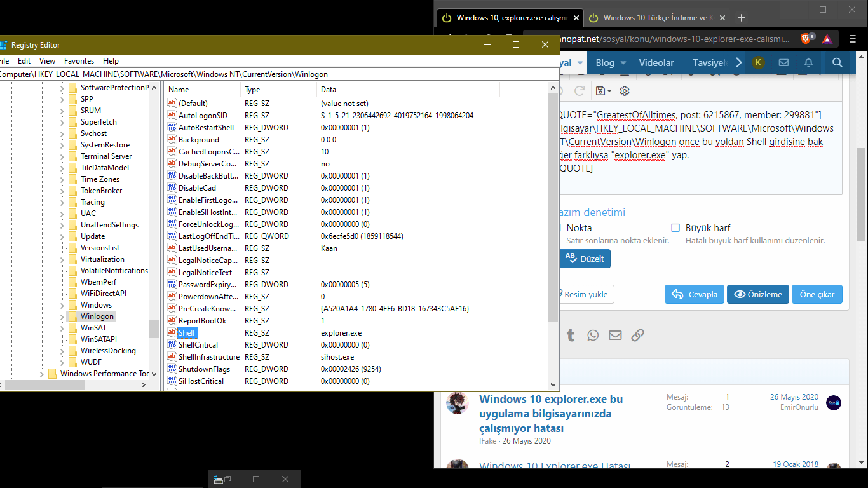This screenshot has width=868, height=488.
Task: Click the AutoRestartShell DWORD value icon
Action: click(172, 127)
